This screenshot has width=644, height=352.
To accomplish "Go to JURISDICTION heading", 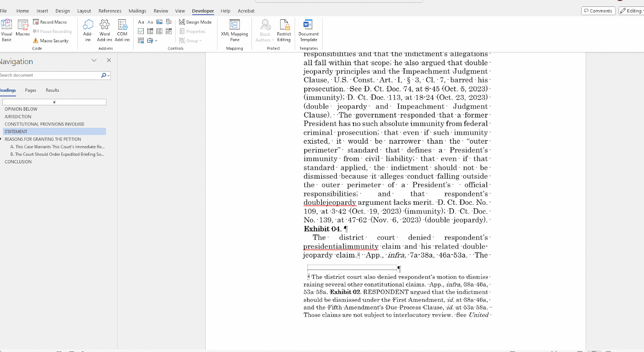I will coord(18,117).
